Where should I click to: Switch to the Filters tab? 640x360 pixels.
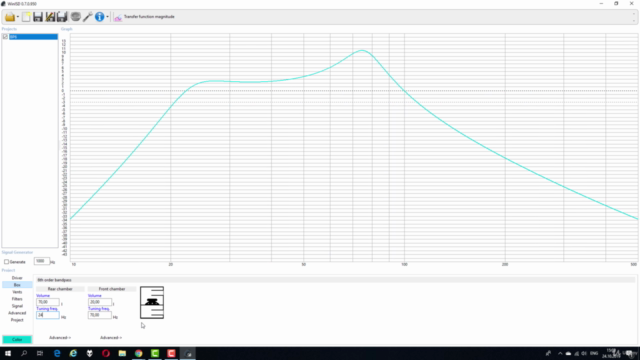17,299
